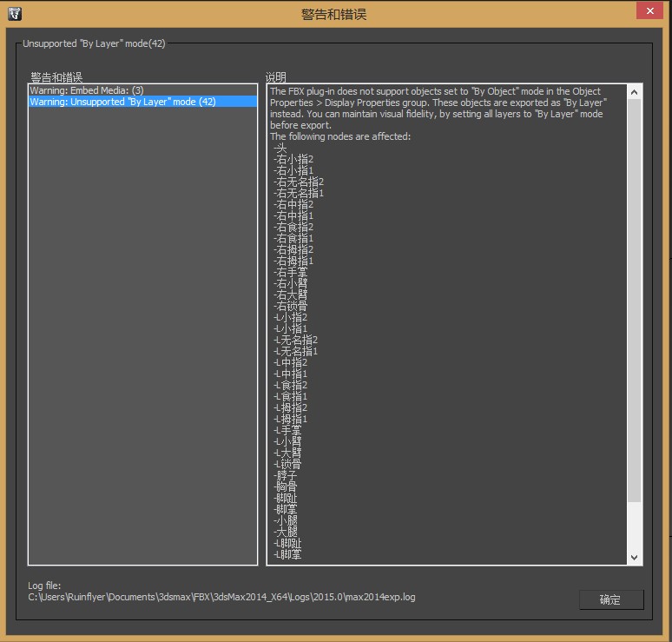The width and height of the screenshot is (672, 642).
Task: Select the Warning: Embed Media (3) entry
Action: coord(142,90)
